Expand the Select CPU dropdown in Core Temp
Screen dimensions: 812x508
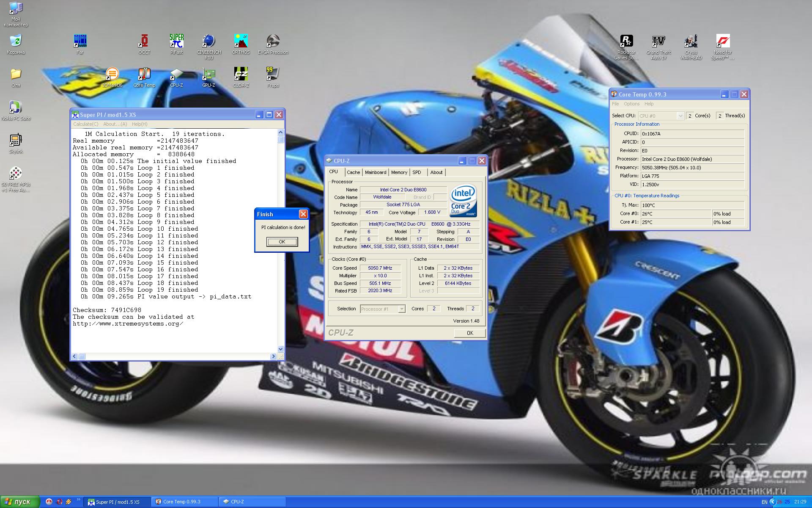pos(680,116)
